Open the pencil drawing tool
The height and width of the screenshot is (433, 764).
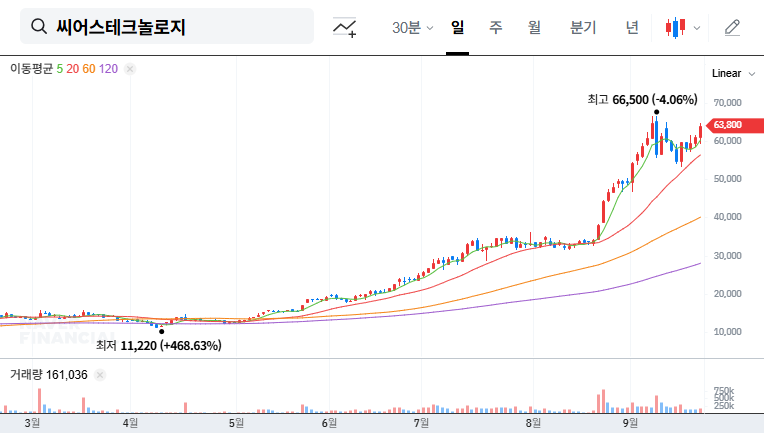coord(732,28)
